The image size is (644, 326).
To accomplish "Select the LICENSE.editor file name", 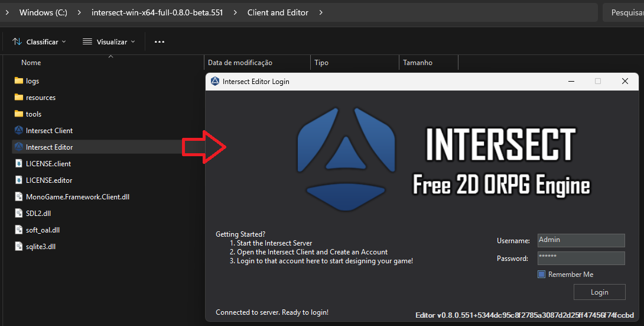I will [x=49, y=180].
